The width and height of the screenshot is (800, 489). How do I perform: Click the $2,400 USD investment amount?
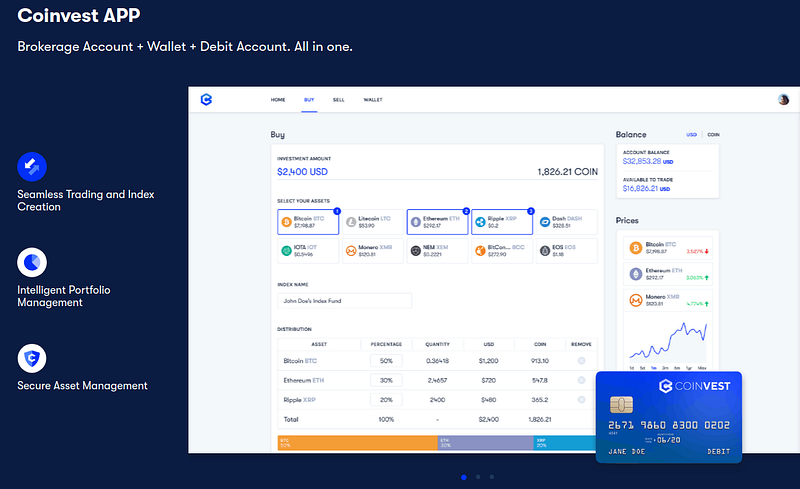tap(303, 172)
